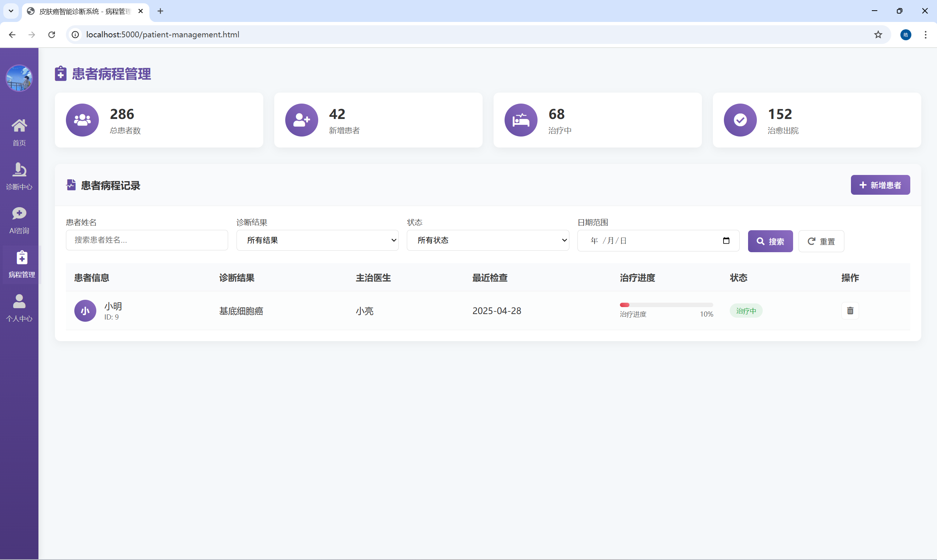Select the 病程管理 sidebar icon
Image resolution: width=937 pixels, height=560 pixels.
(x=22, y=263)
